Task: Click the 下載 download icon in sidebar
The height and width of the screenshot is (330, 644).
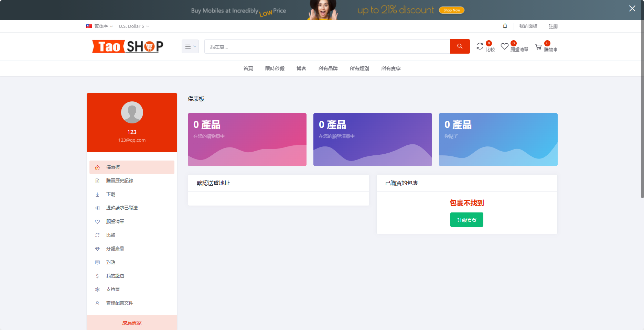Action: pyautogui.click(x=97, y=195)
